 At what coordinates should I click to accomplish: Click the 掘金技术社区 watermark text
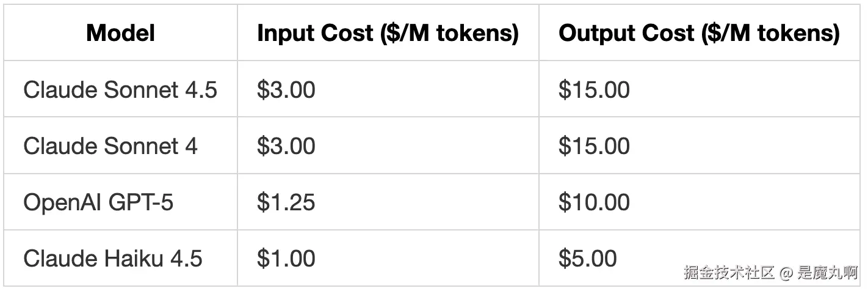click(x=729, y=272)
